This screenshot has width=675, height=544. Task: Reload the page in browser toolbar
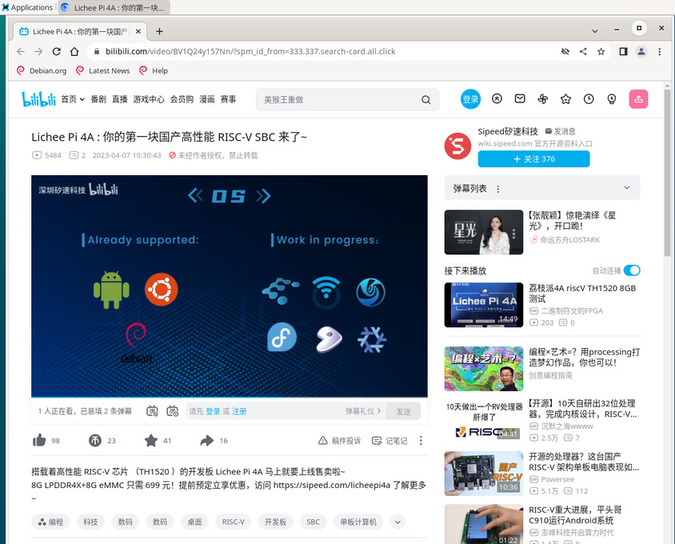(x=56, y=52)
